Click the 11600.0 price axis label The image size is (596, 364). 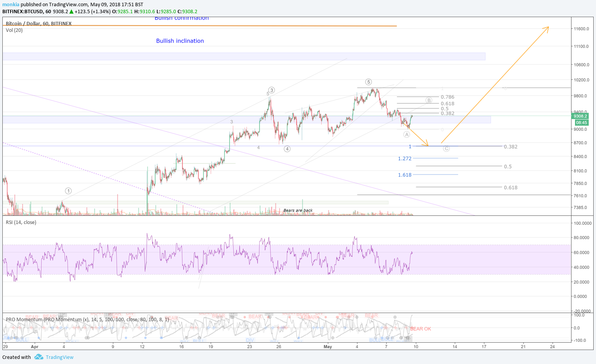581,29
